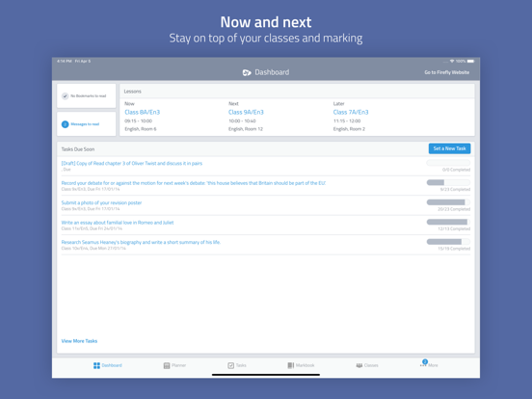Open the Classes people icon
The width and height of the screenshot is (532, 399).
point(359,365)
